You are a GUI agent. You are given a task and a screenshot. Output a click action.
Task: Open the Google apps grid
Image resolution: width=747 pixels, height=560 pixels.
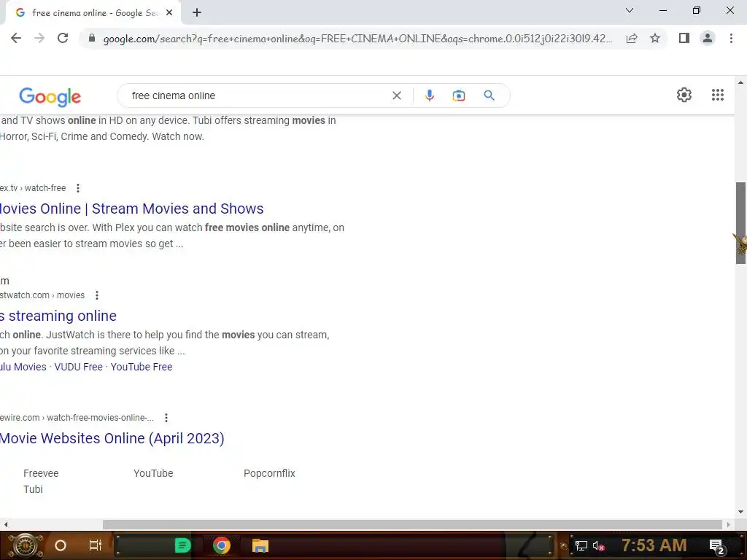point(718,95)
